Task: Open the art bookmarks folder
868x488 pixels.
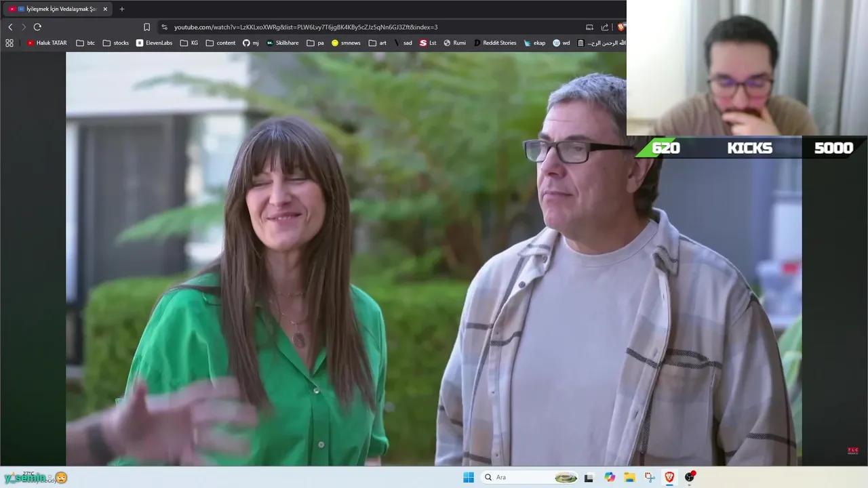Action: [x=378, y=43]
